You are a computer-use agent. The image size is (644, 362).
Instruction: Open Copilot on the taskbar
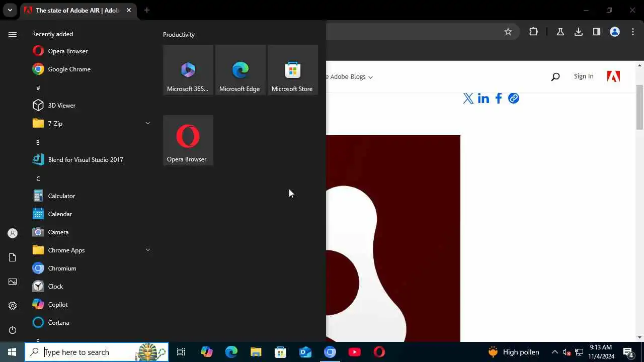pos(207,352)
